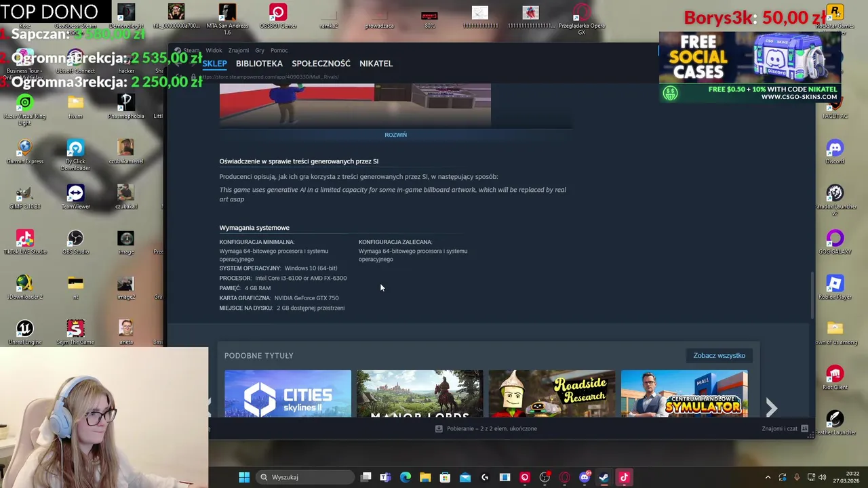
Task: Open the Roadside Research thumbnail
Action: point(552,393)
